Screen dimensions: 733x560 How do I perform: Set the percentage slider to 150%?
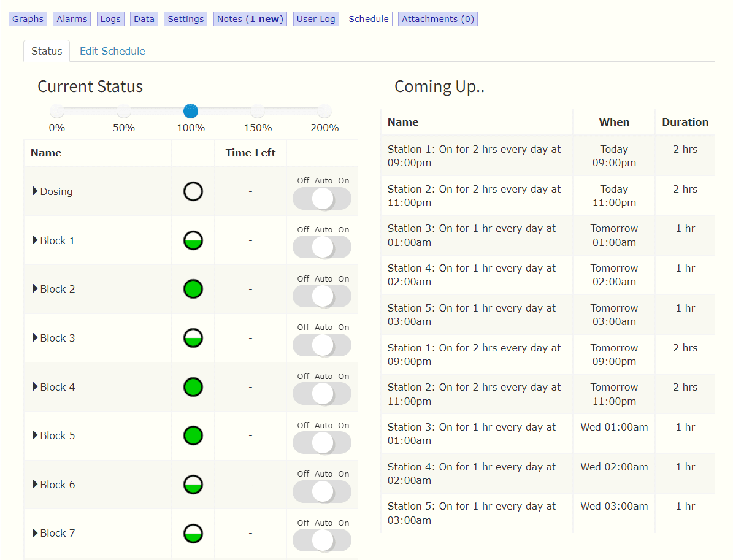[258, 111]
